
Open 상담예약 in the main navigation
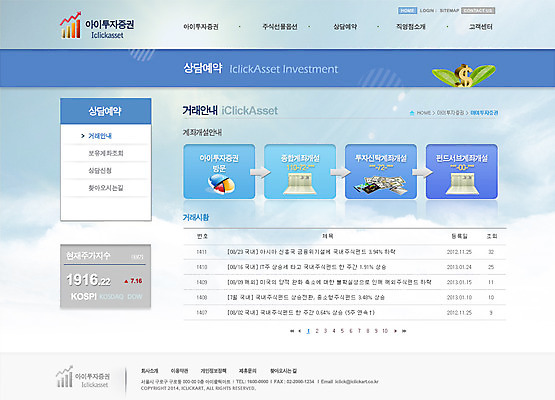[x=345, y=27]
